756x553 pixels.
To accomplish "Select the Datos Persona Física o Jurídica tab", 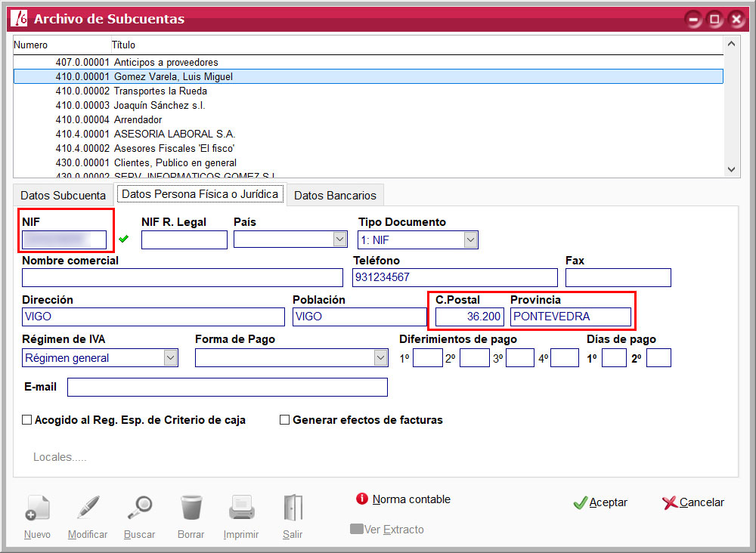I will click(200, 194).
